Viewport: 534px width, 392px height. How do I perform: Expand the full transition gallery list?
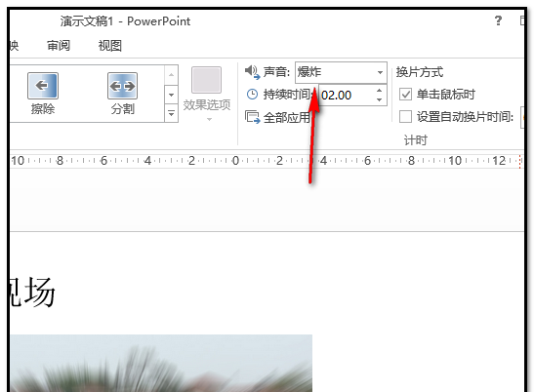(171, 113)
